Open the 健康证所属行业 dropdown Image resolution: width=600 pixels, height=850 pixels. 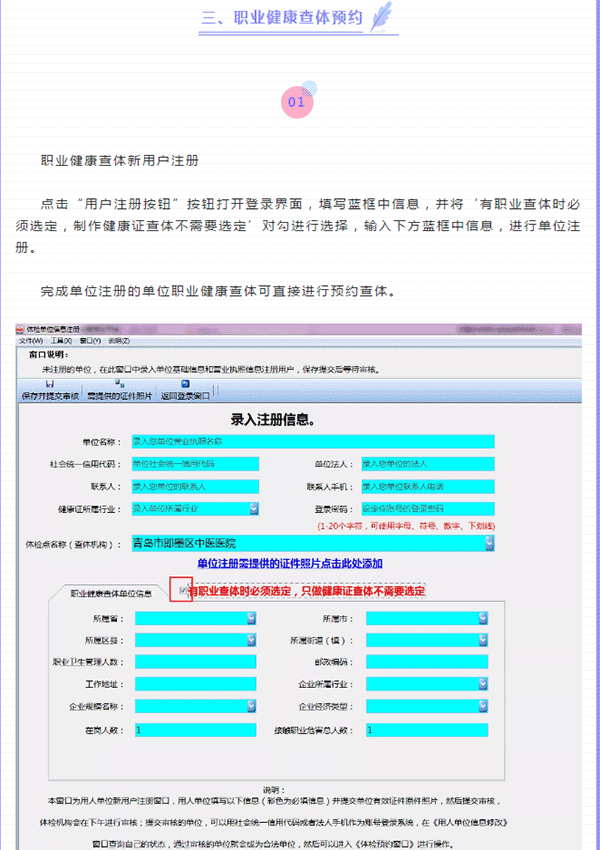pyautogui.click(x=254, y=508)
